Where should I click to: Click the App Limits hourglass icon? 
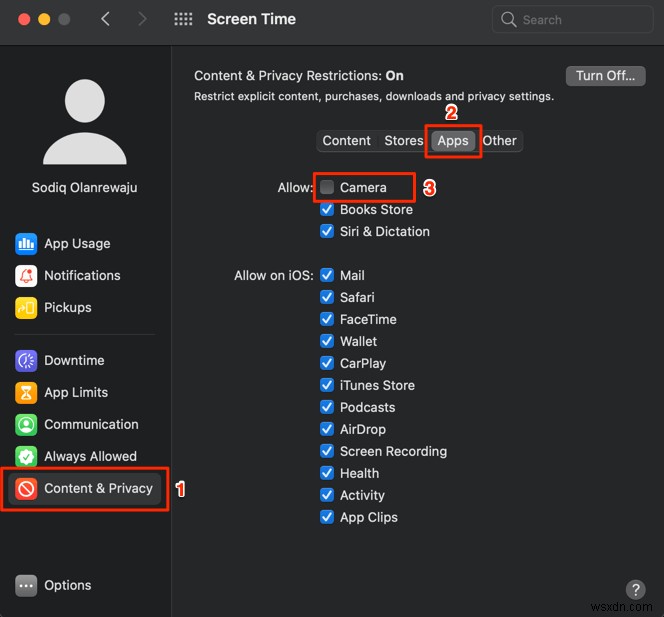(26, 393)
